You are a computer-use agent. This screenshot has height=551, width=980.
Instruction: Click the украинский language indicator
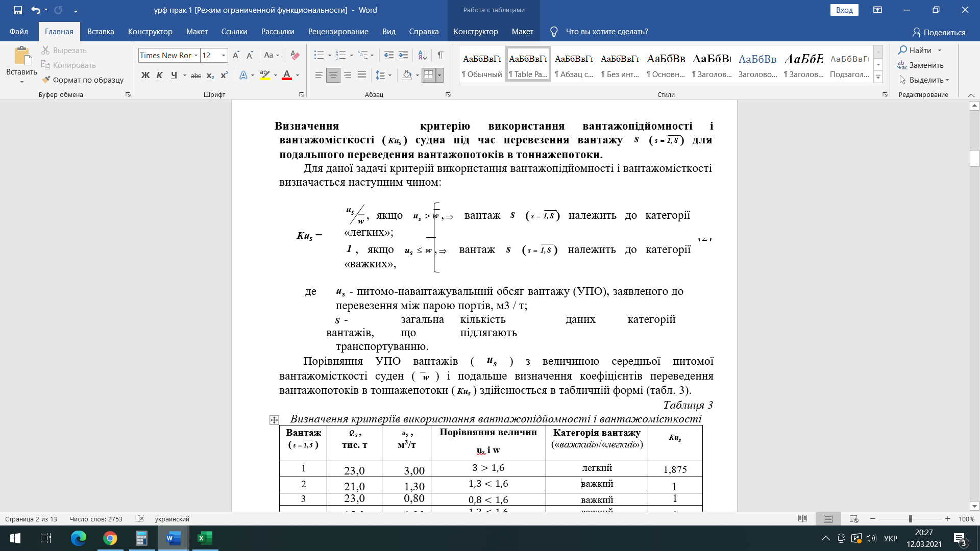172,519
